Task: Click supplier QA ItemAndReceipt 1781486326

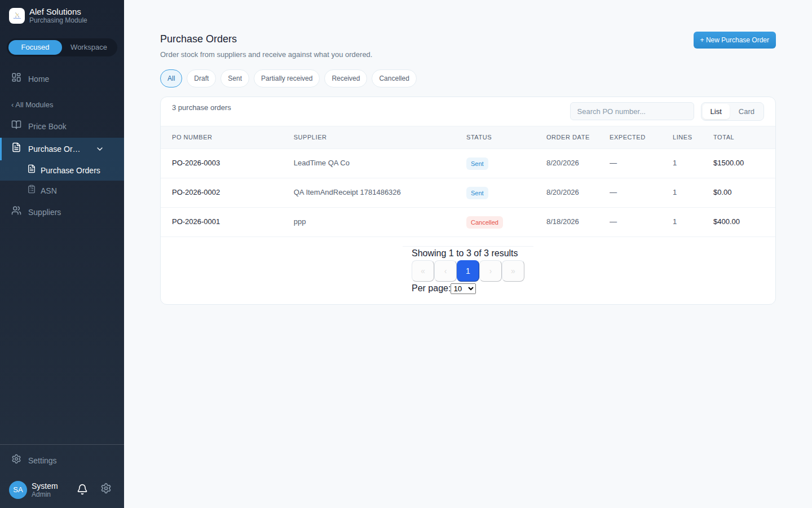Action: (347, 192)
